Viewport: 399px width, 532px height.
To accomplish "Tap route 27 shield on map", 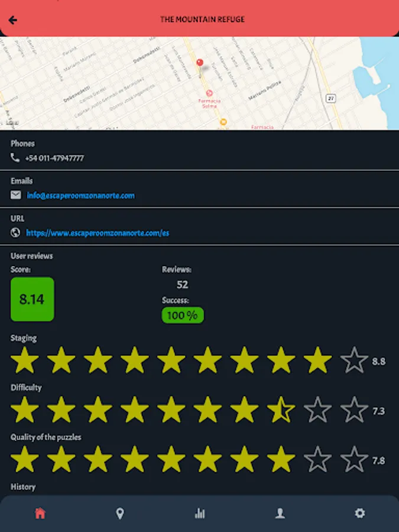I will [330, 98].
